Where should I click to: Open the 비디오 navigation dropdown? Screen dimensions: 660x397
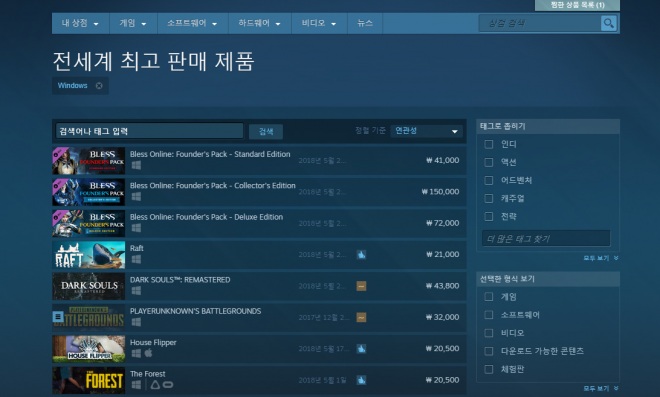click(319, 23)
